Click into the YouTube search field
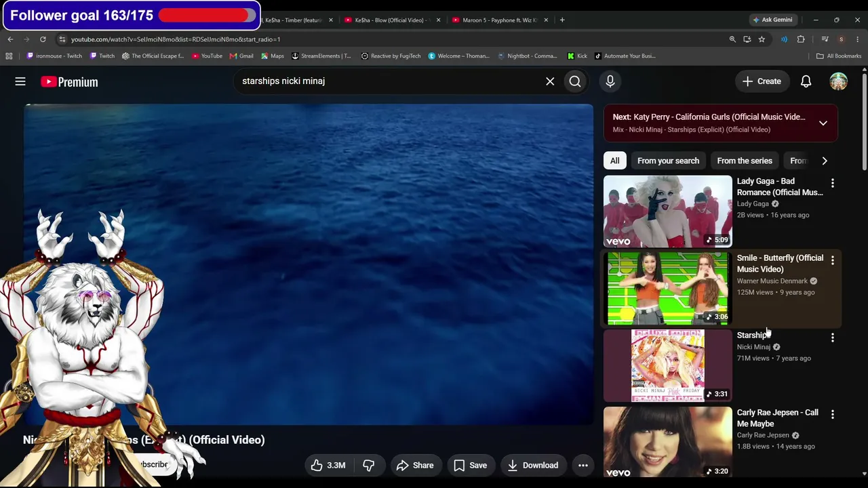Viewport: 868px width, 488px height. pos(390,81)
